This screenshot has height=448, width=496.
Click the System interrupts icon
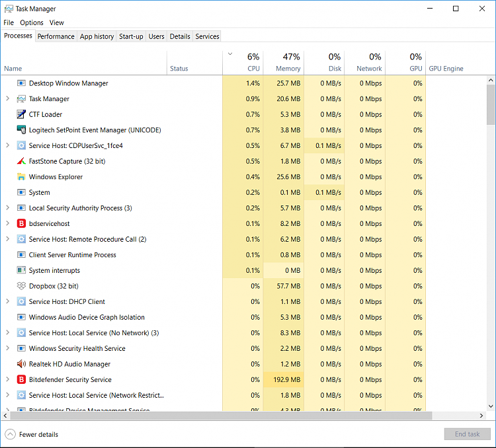coord(21,270)
